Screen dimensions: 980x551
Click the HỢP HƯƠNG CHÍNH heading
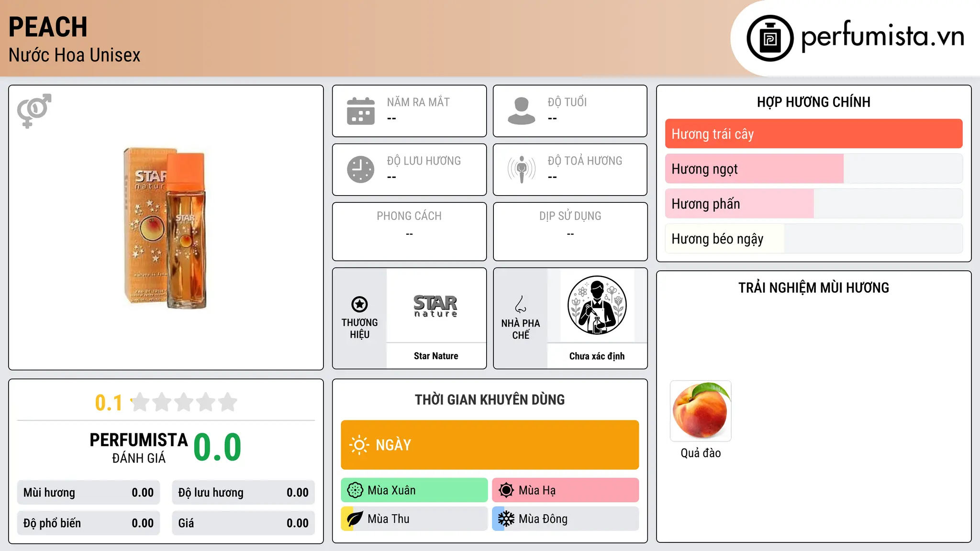[x=813, y=102]
